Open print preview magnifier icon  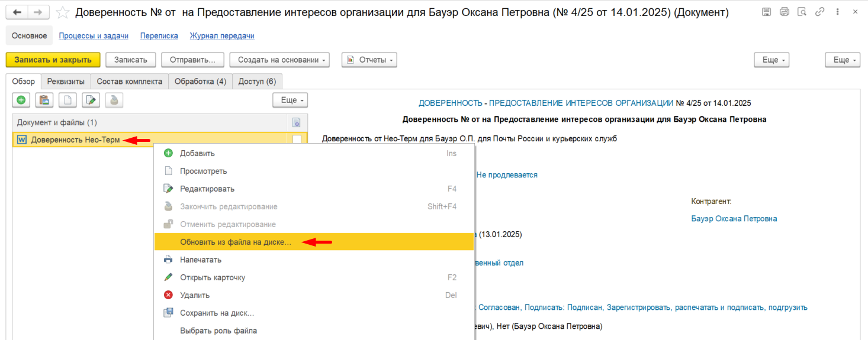pyautogui.click(x=802, y=12)
